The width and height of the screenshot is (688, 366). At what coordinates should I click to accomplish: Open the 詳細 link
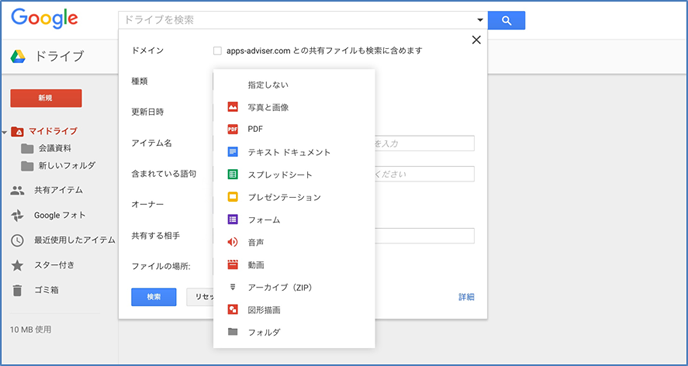[x=466, y=297]
